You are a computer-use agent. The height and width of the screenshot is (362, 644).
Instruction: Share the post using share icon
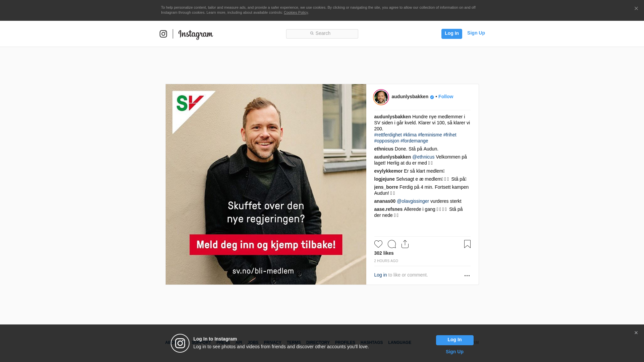(405, 244)
